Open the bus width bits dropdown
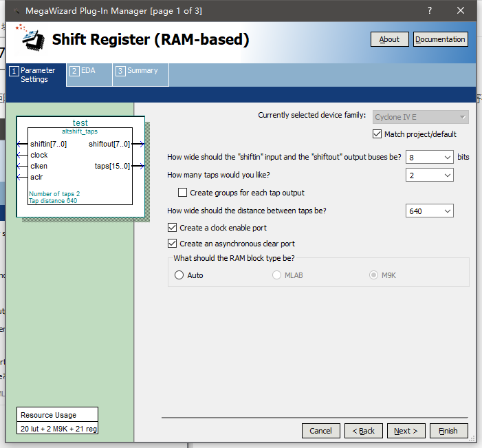The image size is (482, 448). coord(430,157)
